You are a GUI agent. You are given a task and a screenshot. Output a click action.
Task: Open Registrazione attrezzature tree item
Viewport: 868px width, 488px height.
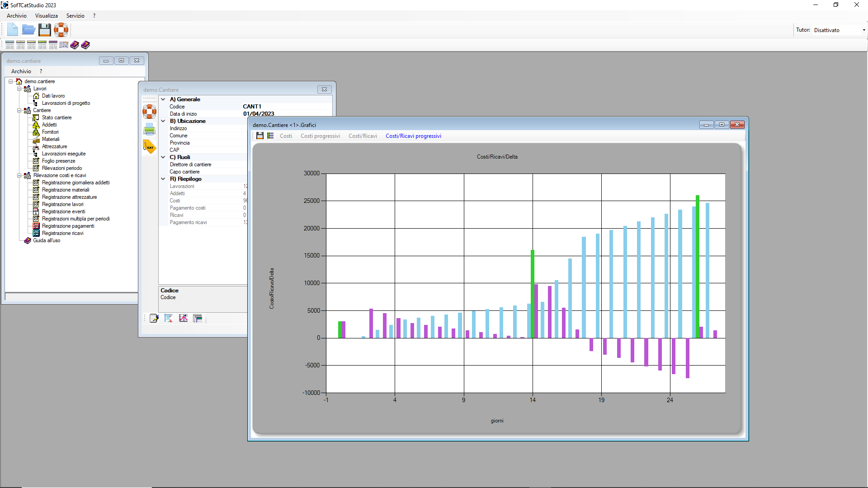(69, 197)
